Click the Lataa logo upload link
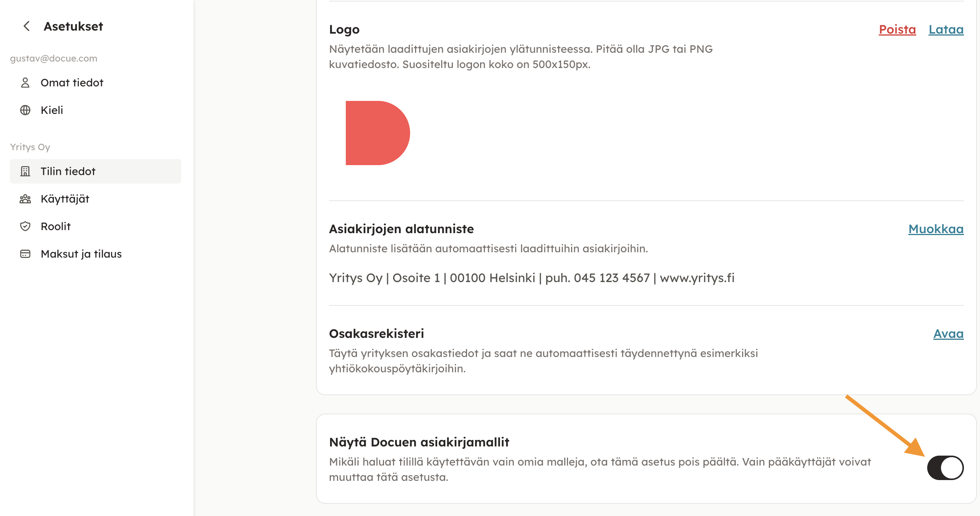This screenshot has height=516, width=980. 946,30
